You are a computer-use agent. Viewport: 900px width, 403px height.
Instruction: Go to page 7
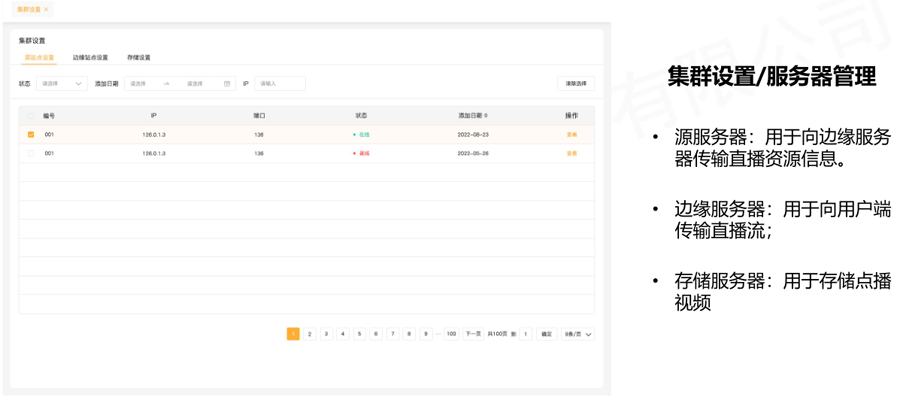393,334
